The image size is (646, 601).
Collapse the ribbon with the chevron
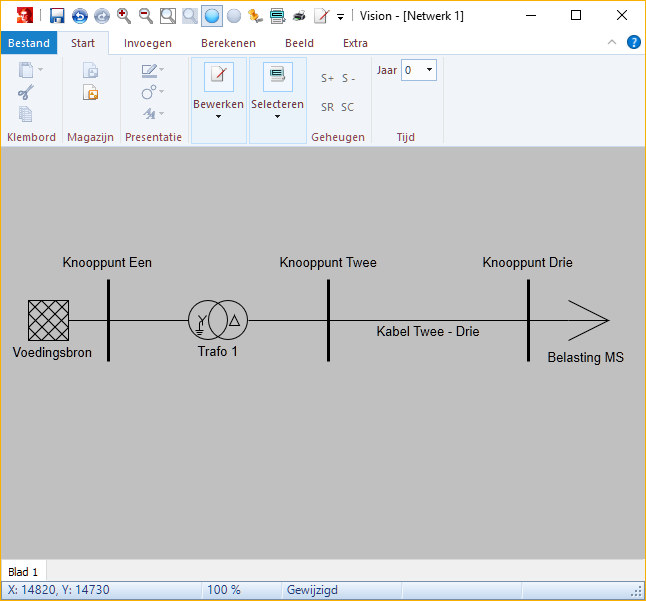pos(613,43)
